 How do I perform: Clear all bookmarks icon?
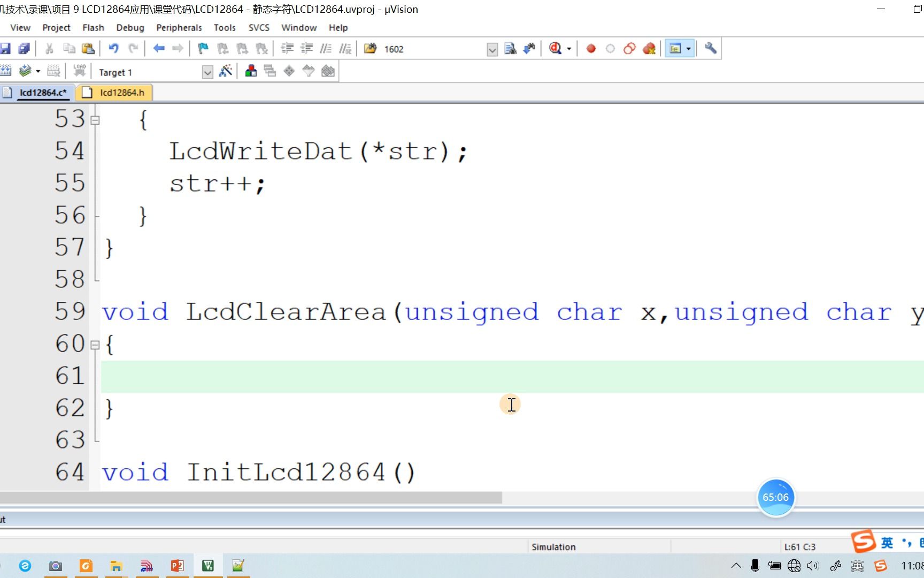[261, 49]
